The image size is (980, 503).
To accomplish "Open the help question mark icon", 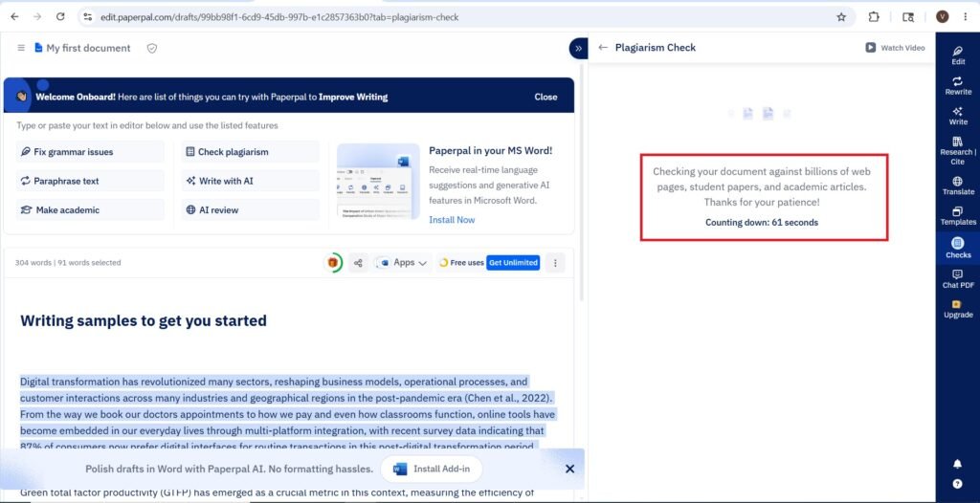I will (x=957, y=484).
